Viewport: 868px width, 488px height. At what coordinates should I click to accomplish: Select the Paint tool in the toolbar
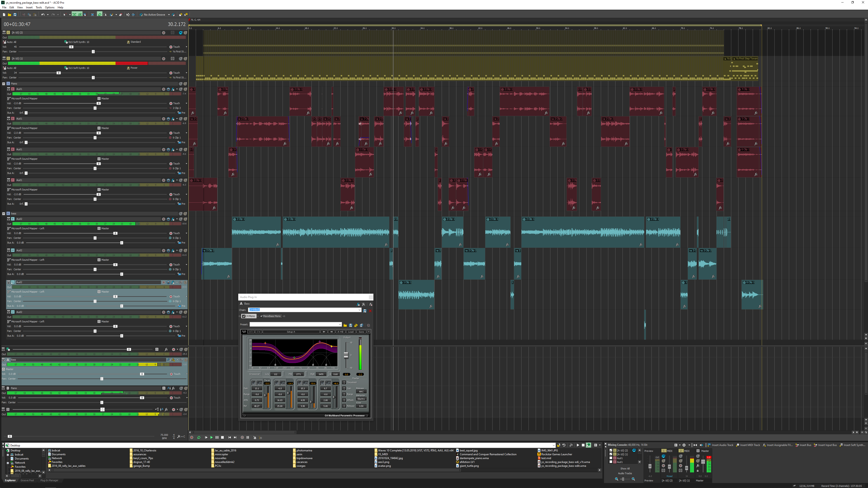[x=111, y=14]
